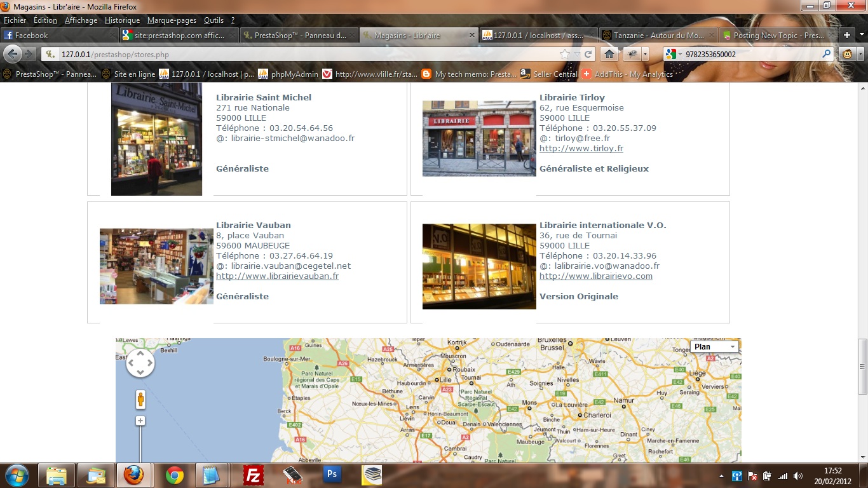Launch Google Chrome from the taskbar
The image size is (868, 488).
(x=175, y=475)
